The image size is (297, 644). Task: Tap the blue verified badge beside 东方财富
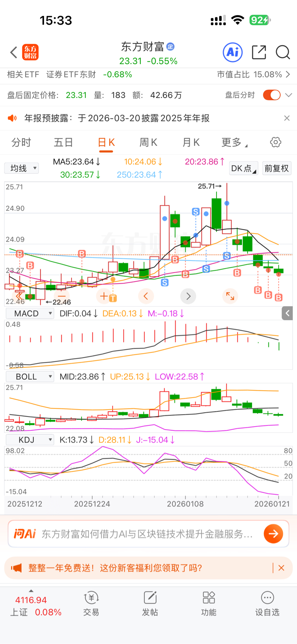(170, 47)
